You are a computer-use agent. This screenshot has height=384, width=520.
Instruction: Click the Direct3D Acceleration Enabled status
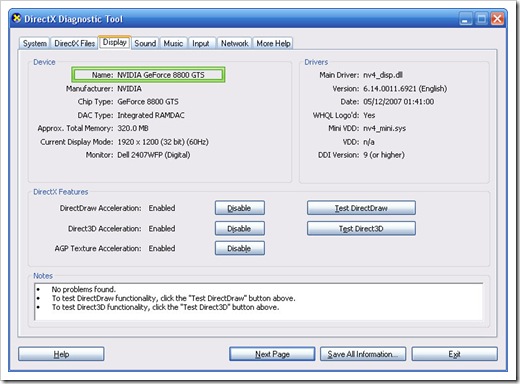162,229
